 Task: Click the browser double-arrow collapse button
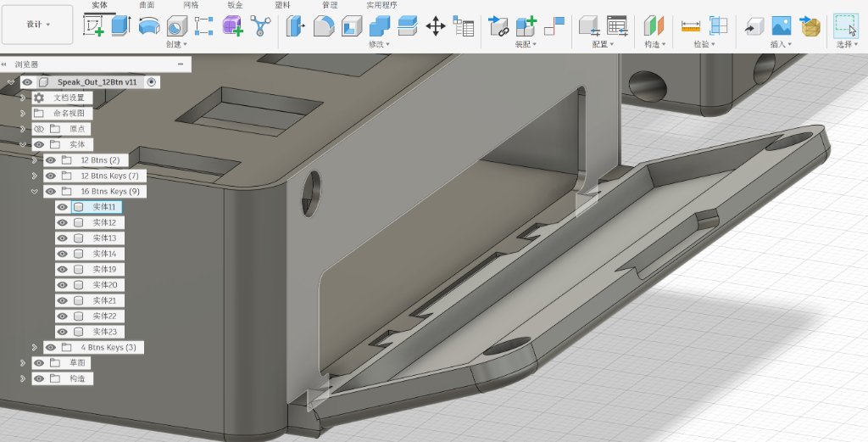coord(4,64)
